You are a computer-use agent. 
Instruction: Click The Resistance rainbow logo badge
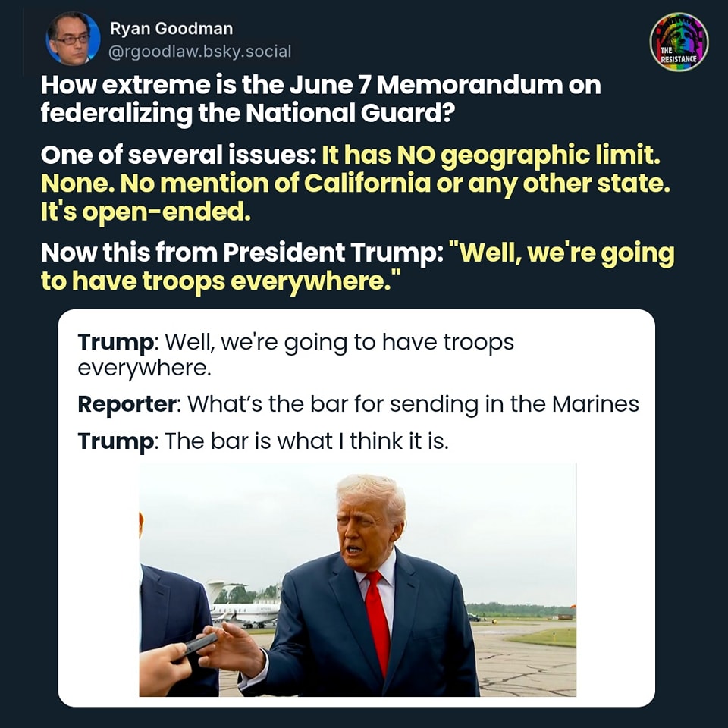click(x=679, y=42)
